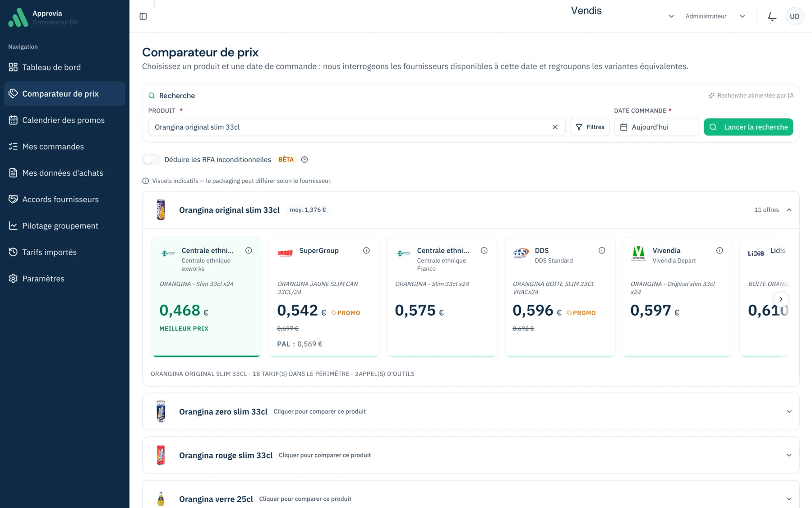The height and width of the screenshot is (508, 812).
Task: Click the PROMO tag on DDS card
Action: click(x=581, y=313)
